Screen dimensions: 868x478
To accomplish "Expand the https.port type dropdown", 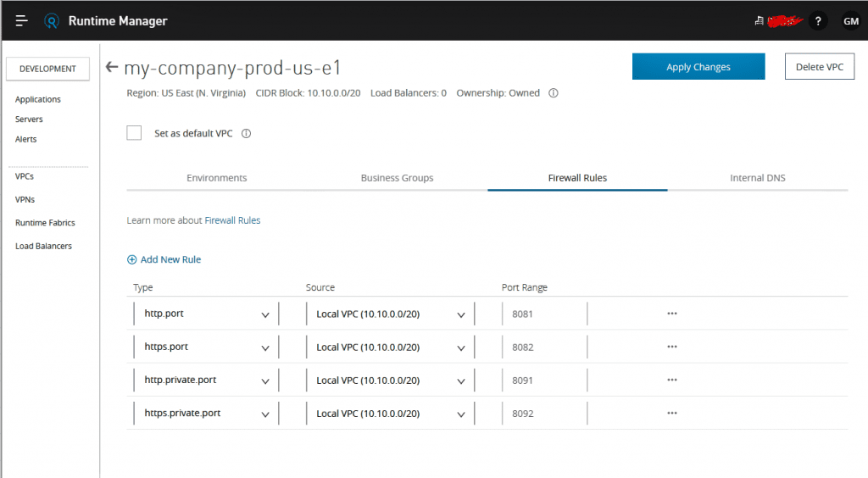I will click(x=206, y=347).
